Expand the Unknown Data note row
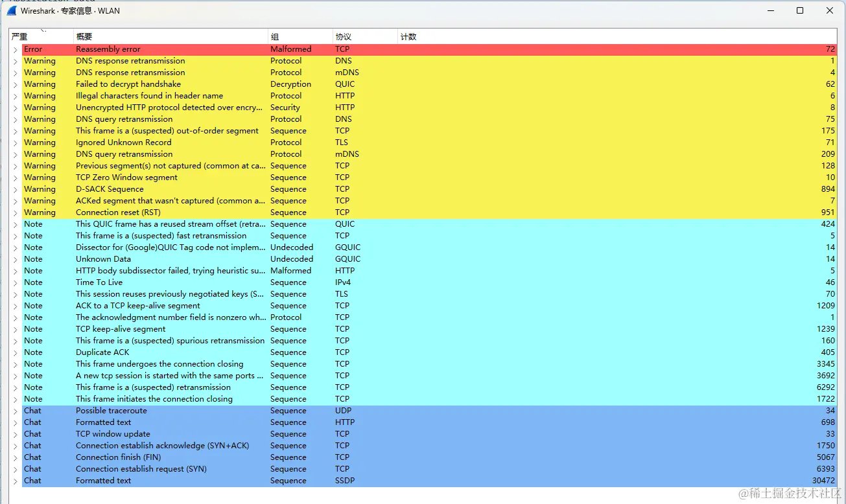846x504 pixels. pos(15,259)
